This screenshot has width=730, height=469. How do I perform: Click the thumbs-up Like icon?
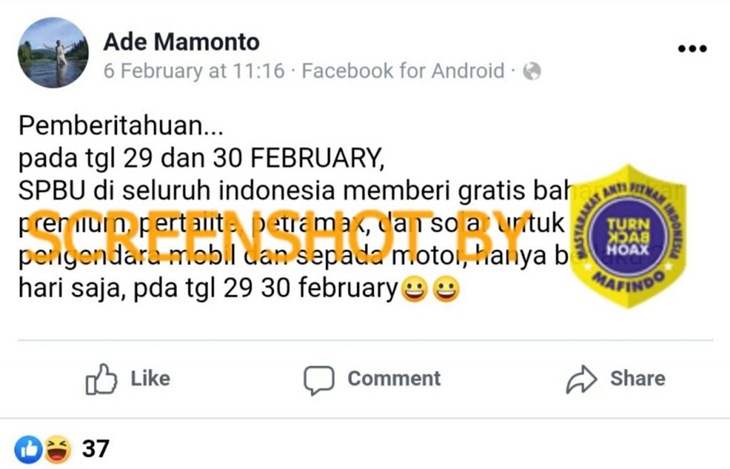pyautogui.click(x=101, y=379)
